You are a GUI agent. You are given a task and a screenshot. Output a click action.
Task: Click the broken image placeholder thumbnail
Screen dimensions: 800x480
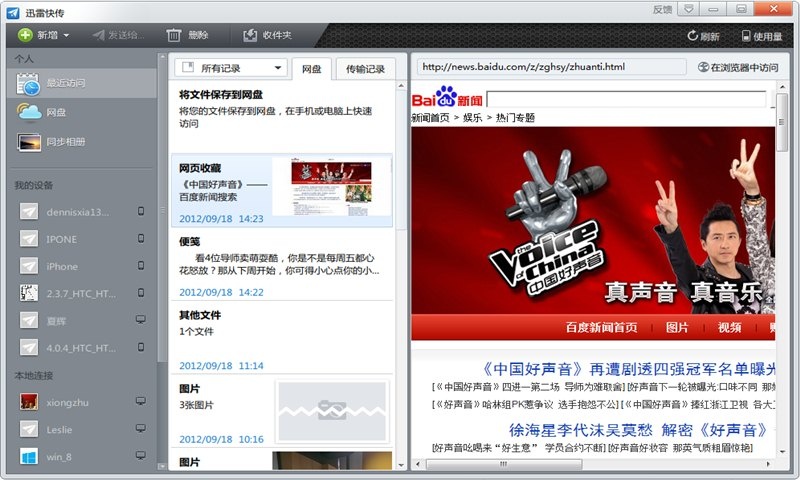(x=332, y=411)
